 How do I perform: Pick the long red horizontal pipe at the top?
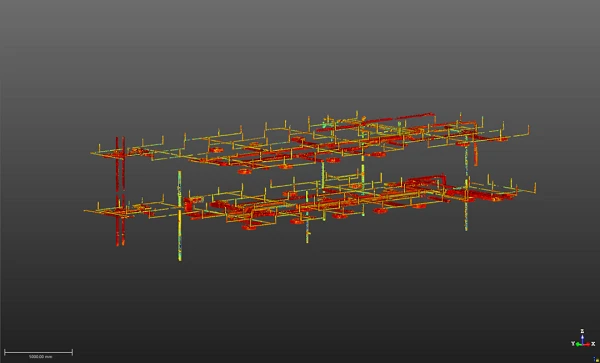click(415, 116)
